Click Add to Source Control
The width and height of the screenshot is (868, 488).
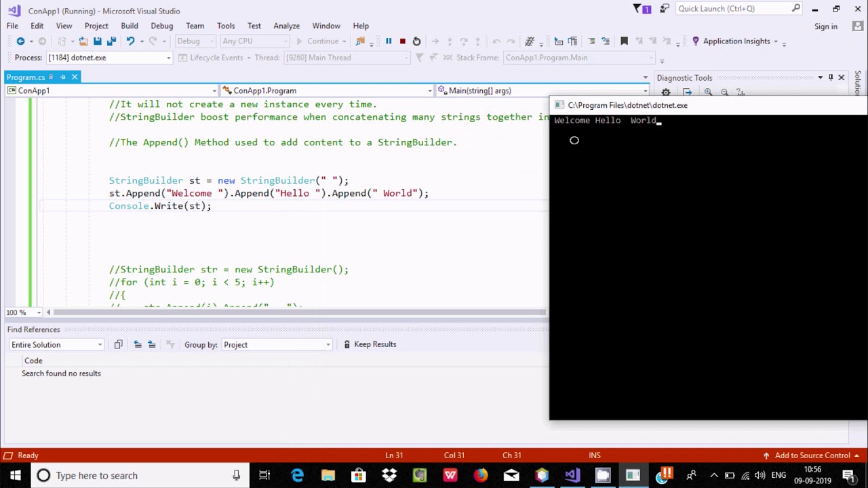[x=812, y=455]
